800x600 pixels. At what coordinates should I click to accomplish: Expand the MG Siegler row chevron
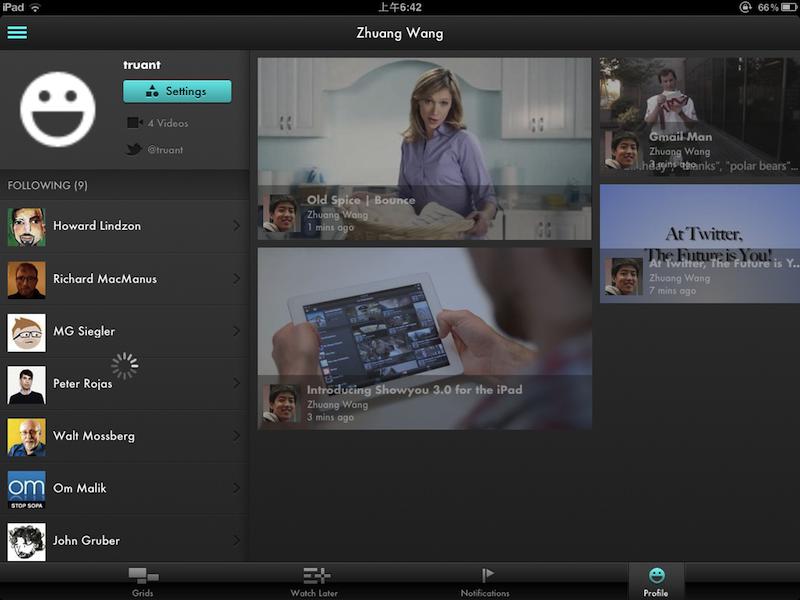click(x=236, y=331)
